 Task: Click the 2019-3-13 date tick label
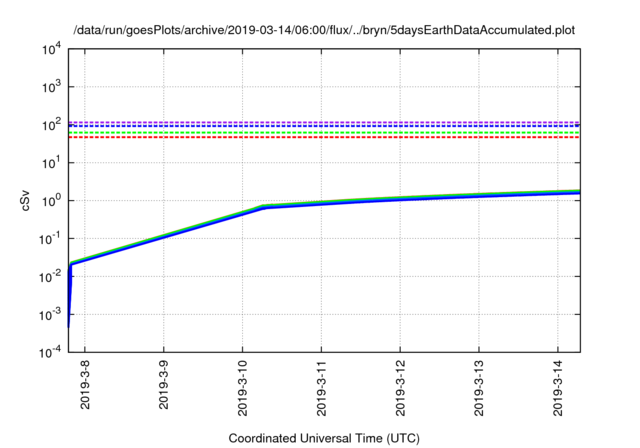(x=479, y=388)
